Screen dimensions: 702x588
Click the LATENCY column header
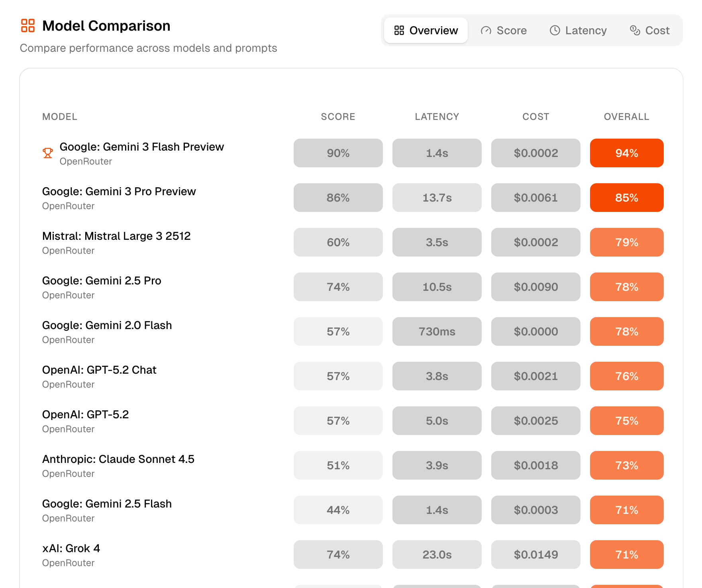[x=437, y=117]
